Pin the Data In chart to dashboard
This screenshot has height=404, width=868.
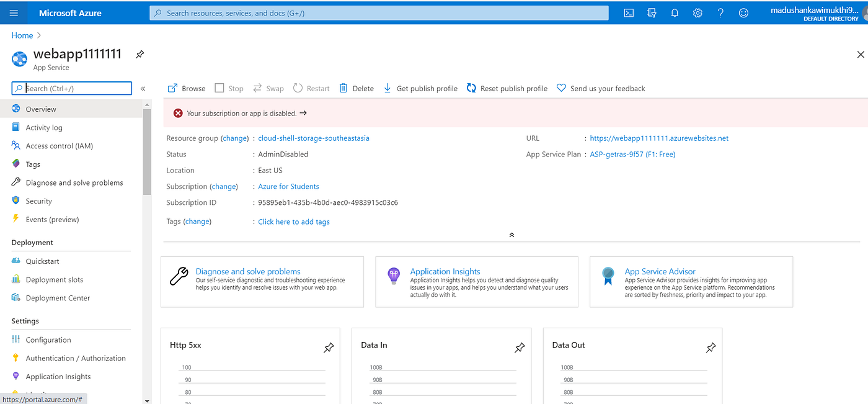(520, 348)
